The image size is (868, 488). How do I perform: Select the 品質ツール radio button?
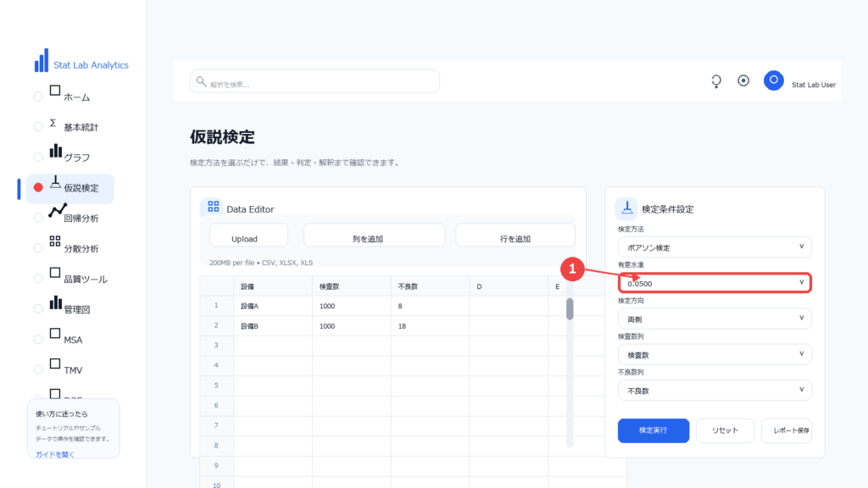click(x=38, y=278)
